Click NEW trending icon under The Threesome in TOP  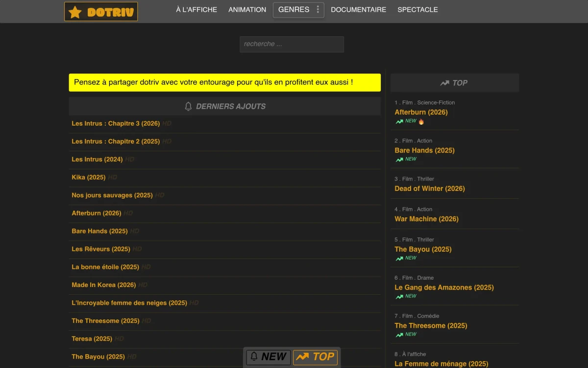pyautogui.click(x=400, y=335)
